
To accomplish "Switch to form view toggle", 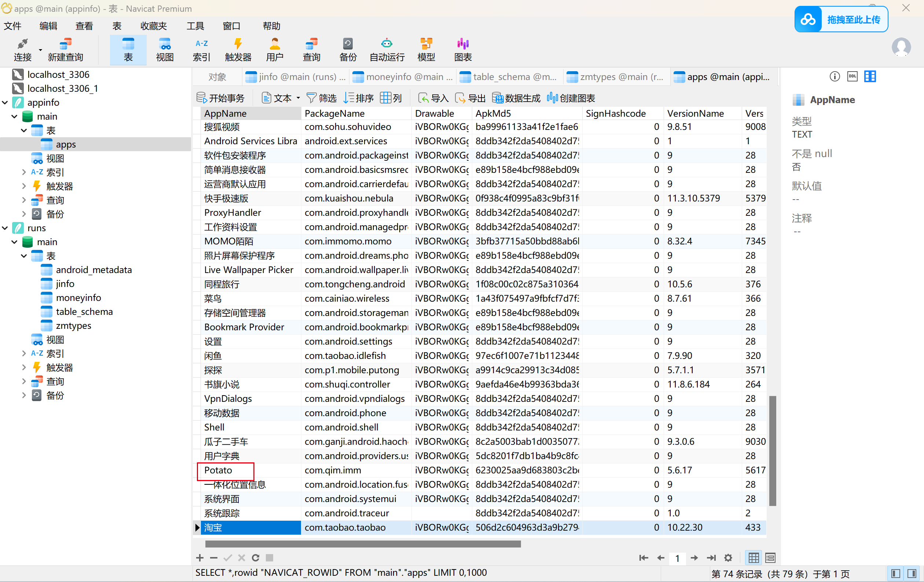I will [x=770, y=557].
